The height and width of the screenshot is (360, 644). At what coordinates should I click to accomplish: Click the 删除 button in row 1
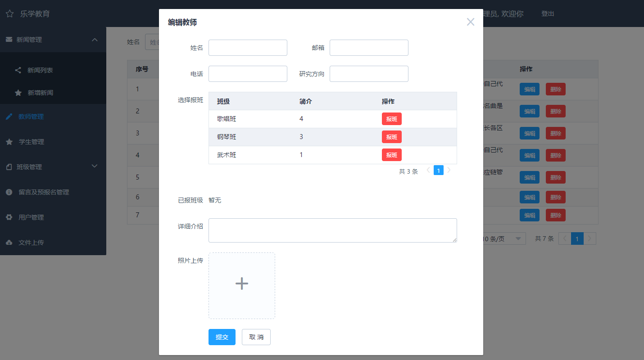point(556,89)
